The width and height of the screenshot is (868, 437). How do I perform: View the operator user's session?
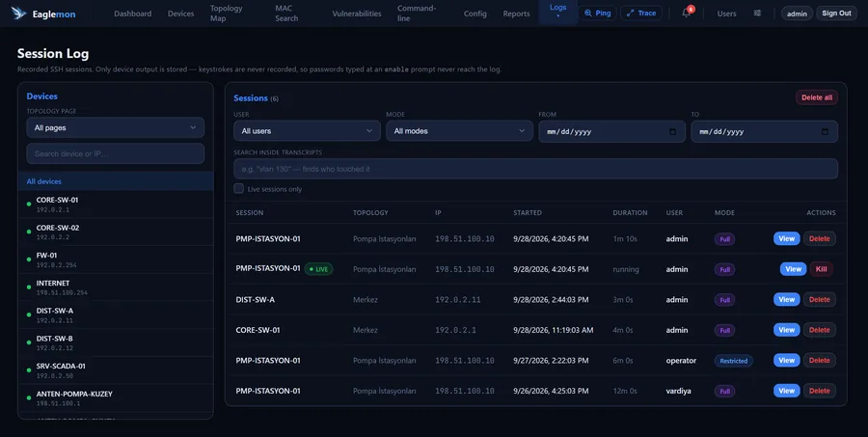coord(787,360)
